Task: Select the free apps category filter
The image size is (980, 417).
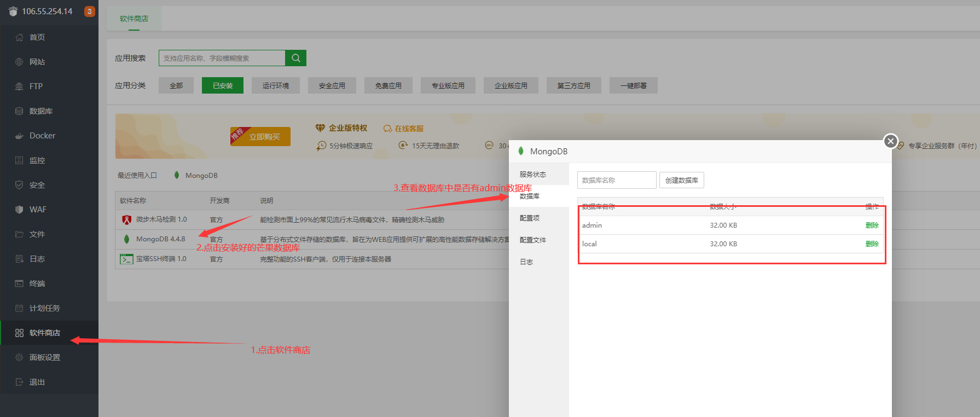Action: coord(388,86)
